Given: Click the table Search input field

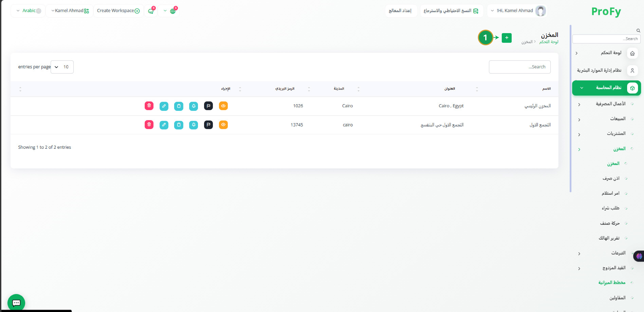Looking at the screenshot, I should [519, 67].
